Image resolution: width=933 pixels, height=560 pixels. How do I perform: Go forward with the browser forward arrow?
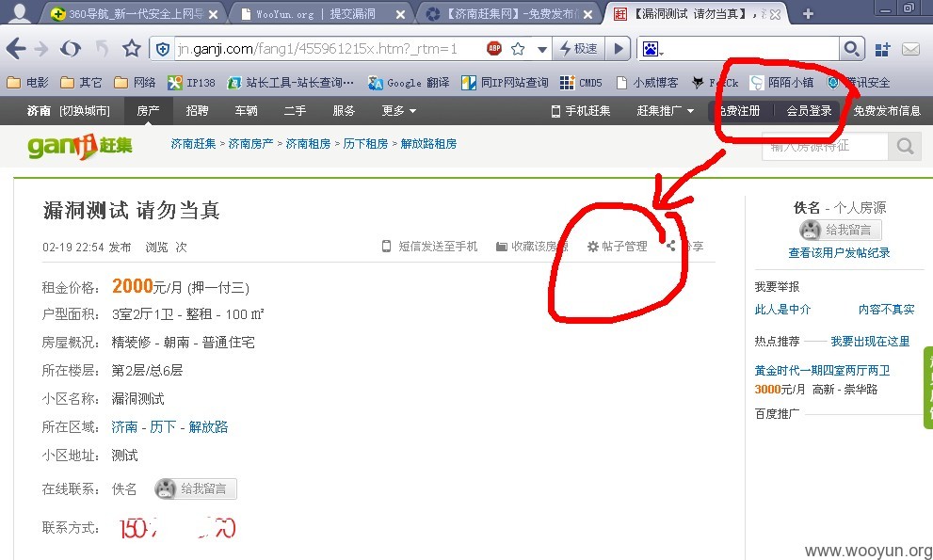click(41, 49)
